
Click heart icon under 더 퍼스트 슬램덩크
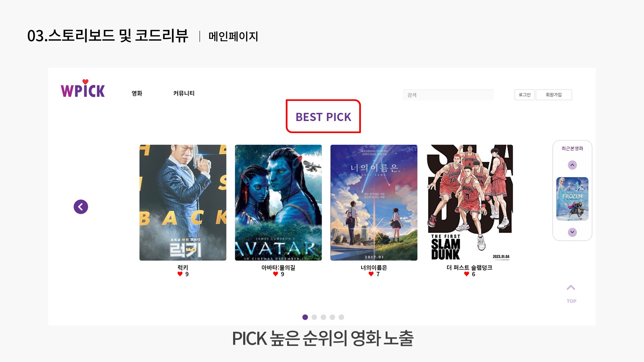click(467, 274)
